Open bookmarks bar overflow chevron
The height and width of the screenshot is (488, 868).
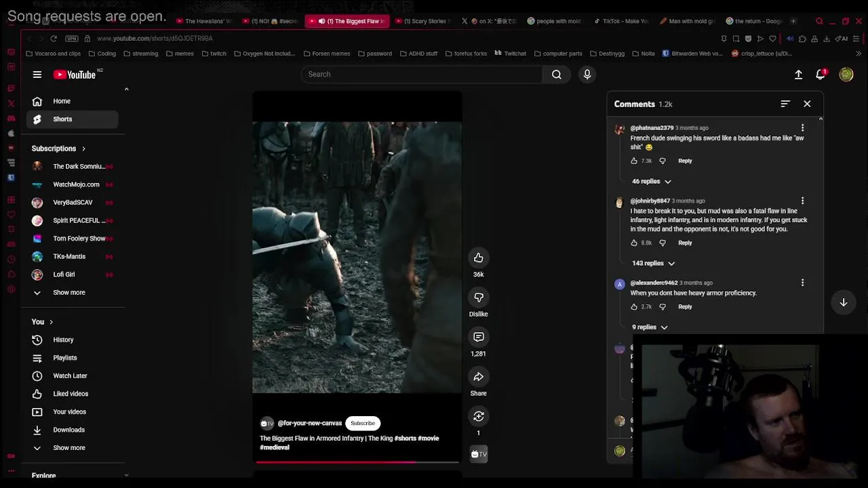pyautogui.click(x=859, y=54)
